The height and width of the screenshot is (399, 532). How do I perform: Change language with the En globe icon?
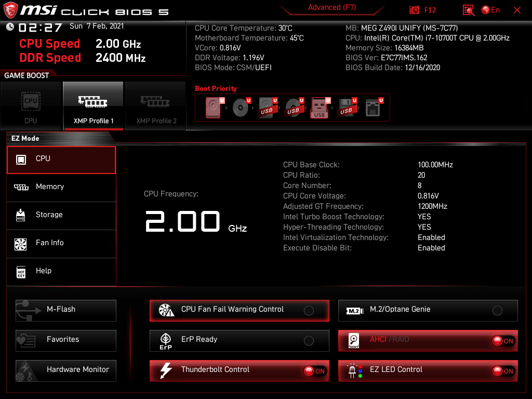[490, 10]
